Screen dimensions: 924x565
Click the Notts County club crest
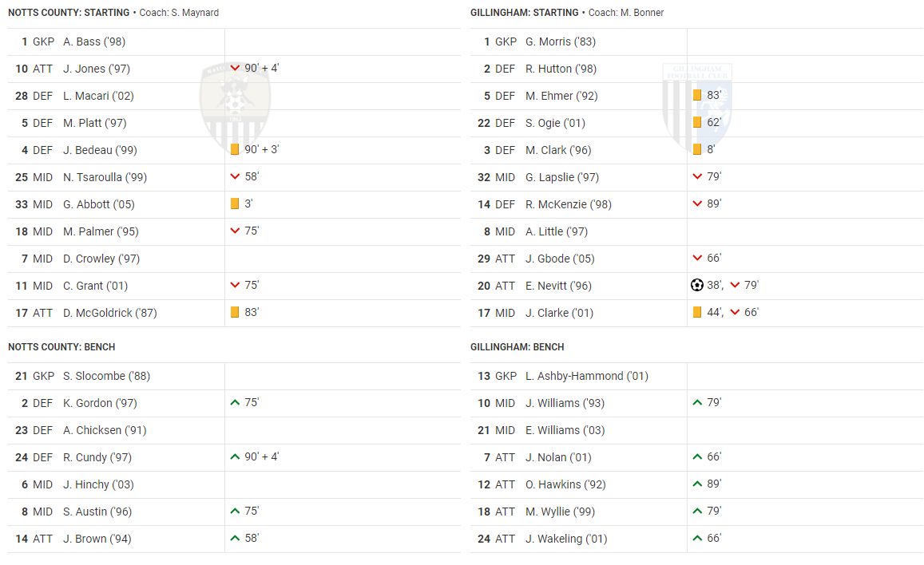point(235,108)
